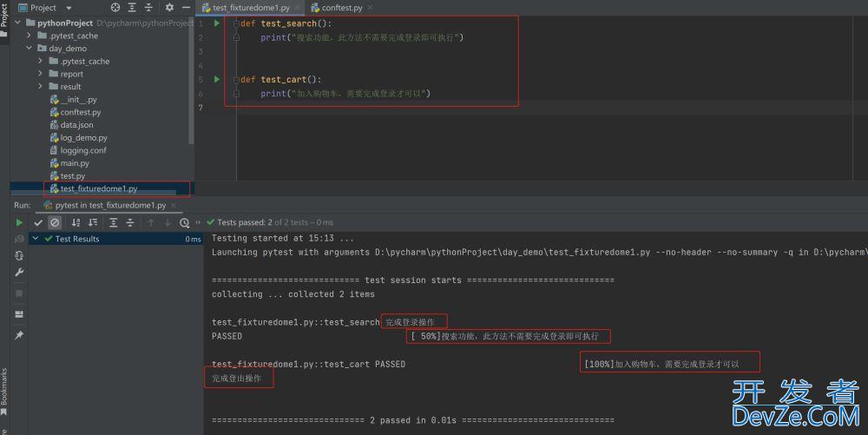This screenshot has width=868, height=435.
Task: Select __init__.py in project tree
Action: [73, 100]
